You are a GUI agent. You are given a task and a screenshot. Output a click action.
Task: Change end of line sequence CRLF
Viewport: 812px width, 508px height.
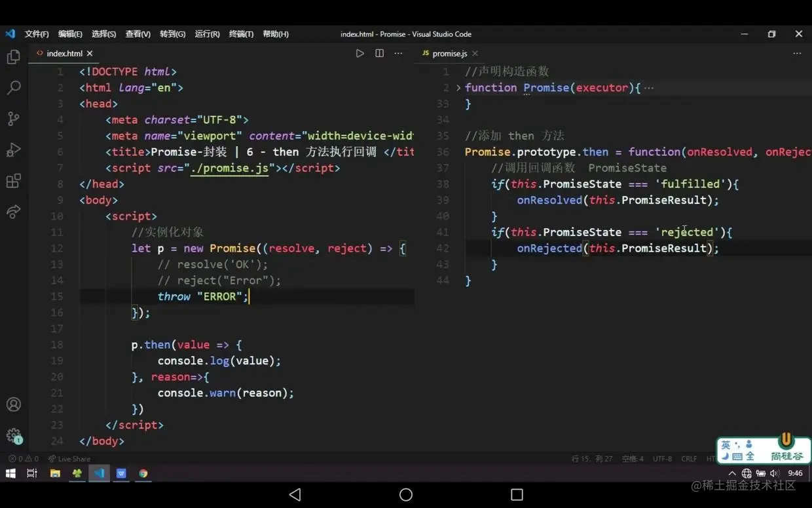[x=689, y=459]
